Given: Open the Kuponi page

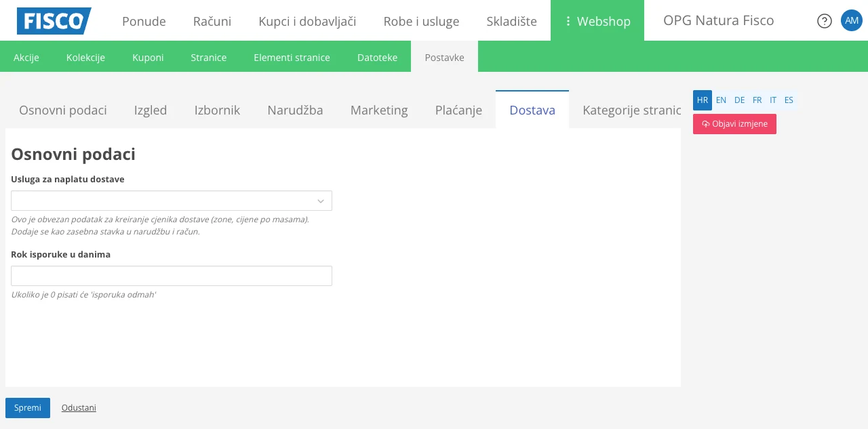Looking at the screenshot, I should pyautogui.click(x=148, y=58).
